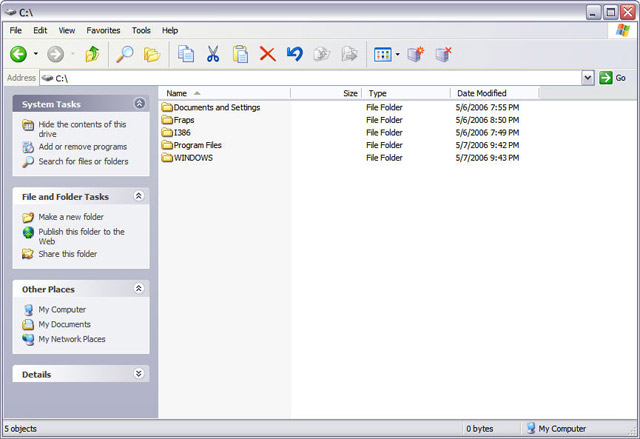Click the 0 bytes status bar entry

(x=480, y=428)
